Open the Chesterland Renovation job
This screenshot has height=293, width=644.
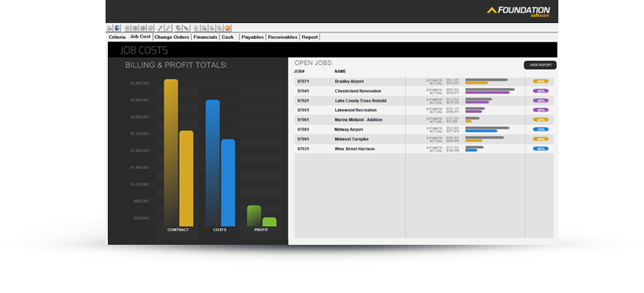(358, 91)
